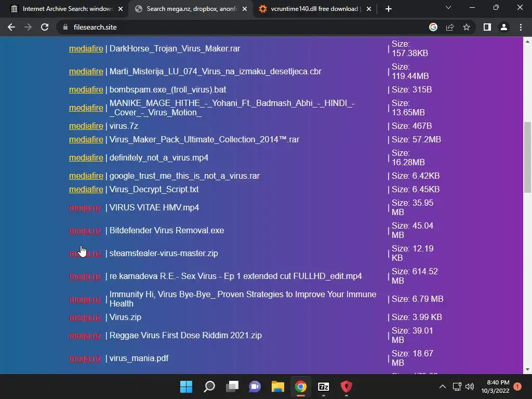
Task: Open mediafire link for definitely_not_a_virus.mp4
Action: point(86,157)
